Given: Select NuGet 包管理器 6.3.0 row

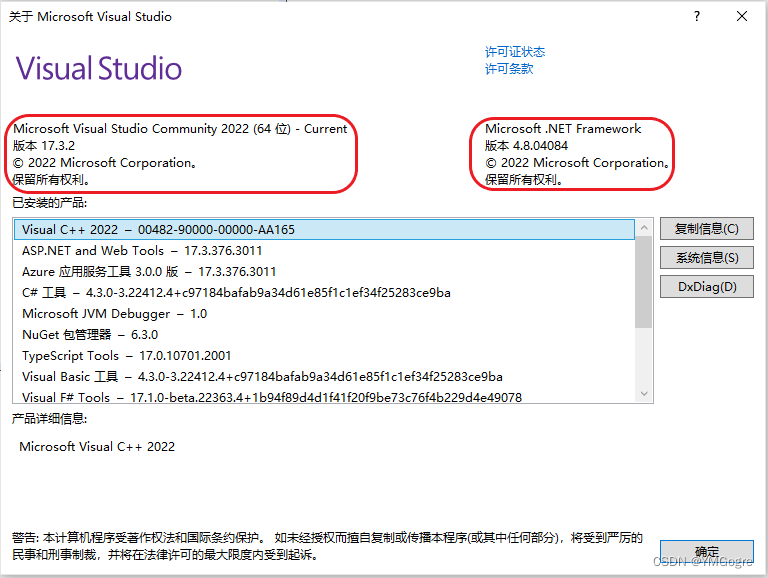Looking at the screenshot, I should 324,335.
